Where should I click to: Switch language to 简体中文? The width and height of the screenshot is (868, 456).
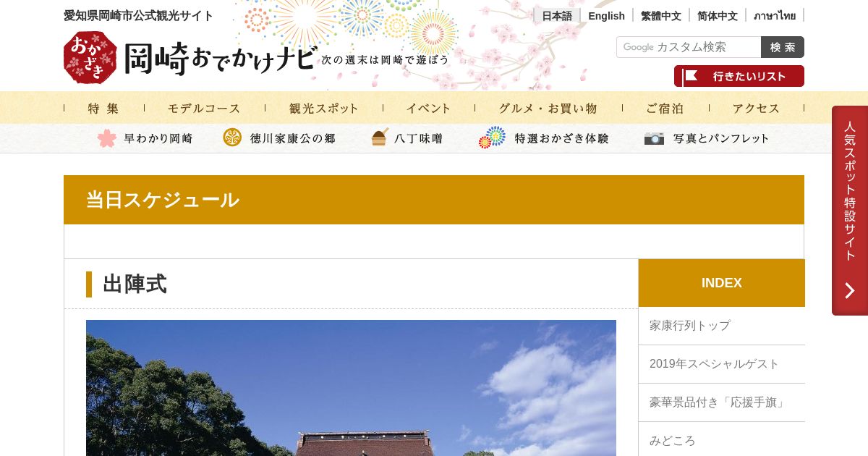[718, 16]
